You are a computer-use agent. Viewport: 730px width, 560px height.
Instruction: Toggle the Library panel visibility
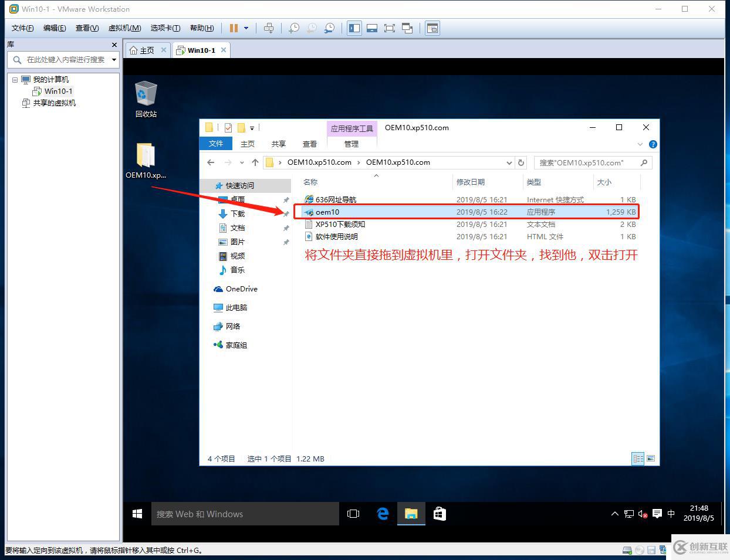tap(354, 28)
